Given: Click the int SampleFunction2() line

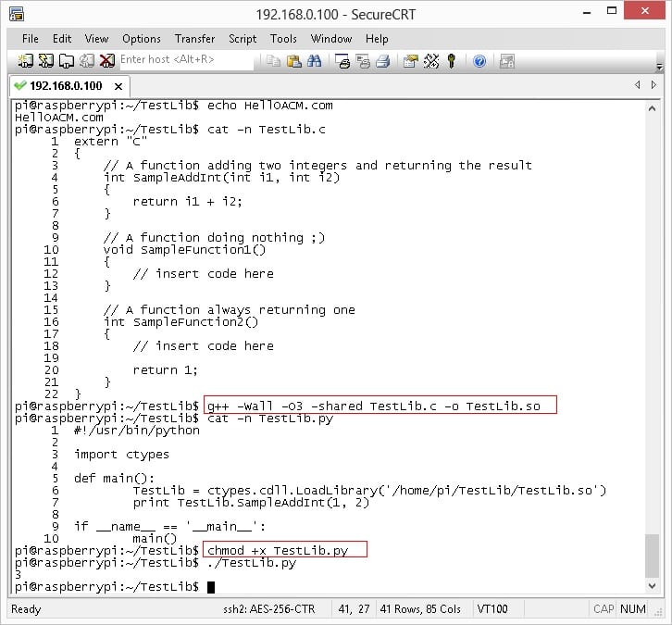Looking at the screenshot, I should point(180,322).
